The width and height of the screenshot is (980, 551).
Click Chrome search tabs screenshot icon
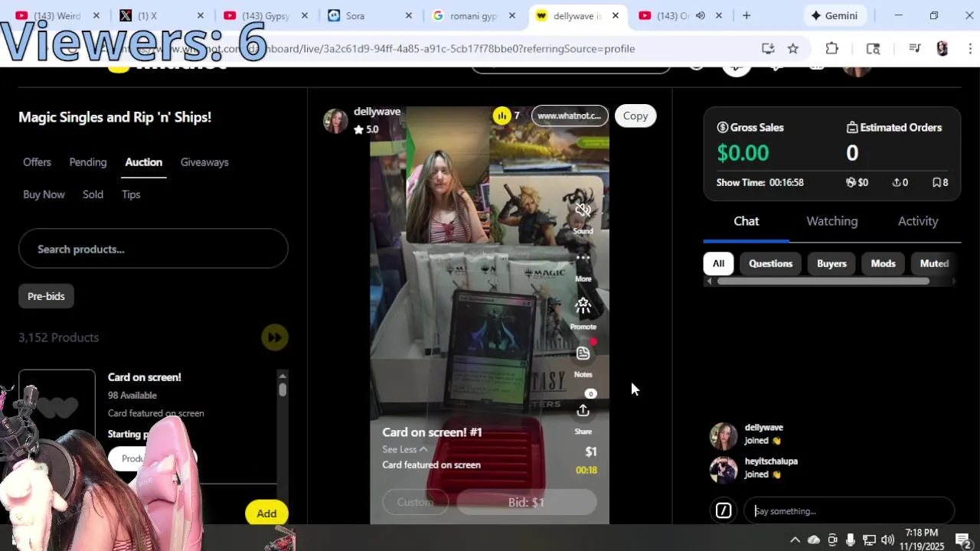pyautogui.click(x=873, y=49)
